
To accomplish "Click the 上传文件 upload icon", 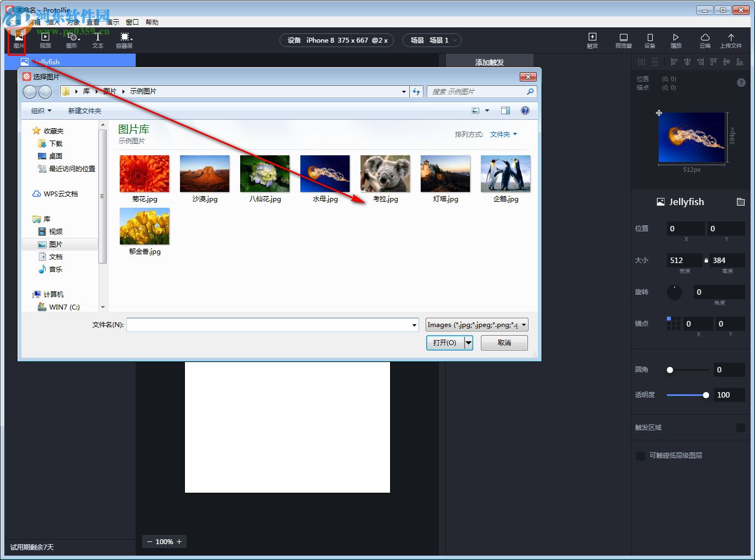I will click(x=731, y=40).
